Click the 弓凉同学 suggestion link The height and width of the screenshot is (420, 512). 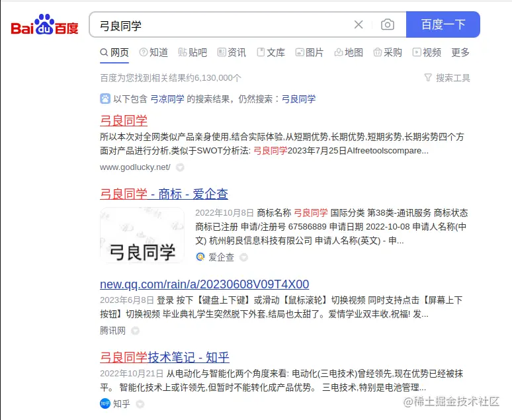(167, 99)
